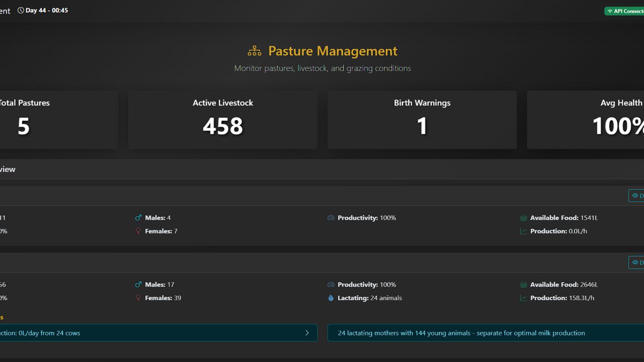This screenshot has height=362, width=644.
Task: Click the basket icon by Available Food: 2646L
Action: pyautogui.click(x=523, y=285)
